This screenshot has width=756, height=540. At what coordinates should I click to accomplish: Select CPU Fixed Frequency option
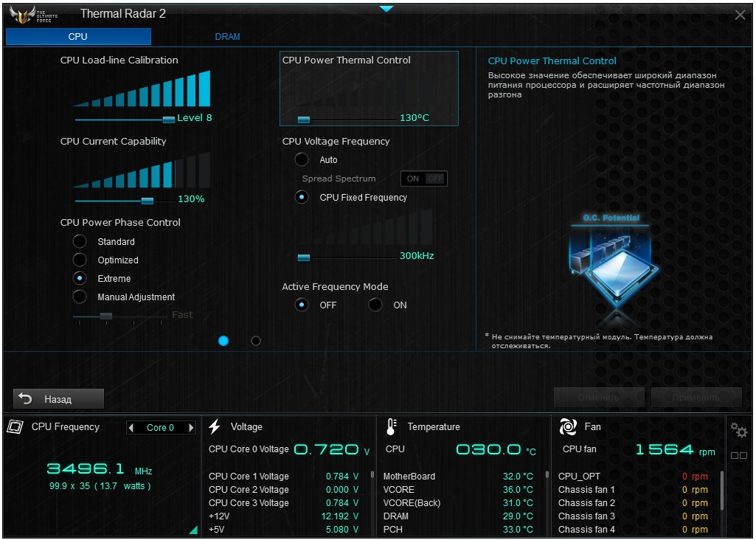[x=302, y=197]
